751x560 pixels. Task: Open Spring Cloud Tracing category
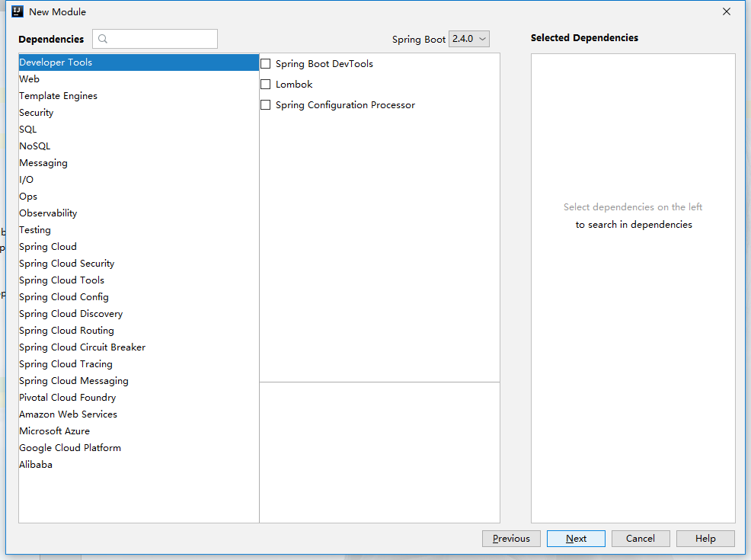[x=139, y=364]
